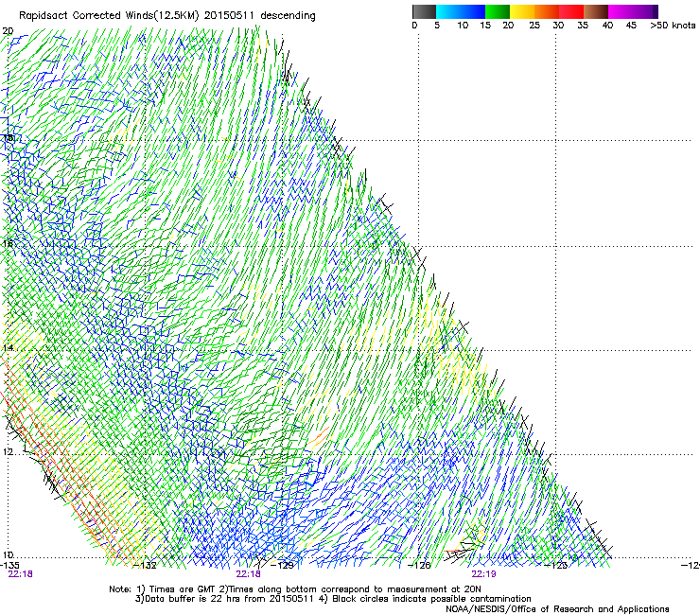This screenshot has height=615, width=700.
Task: Click the purple 22:19 time label
Action: pyautogui.click(x=484, y=574)
